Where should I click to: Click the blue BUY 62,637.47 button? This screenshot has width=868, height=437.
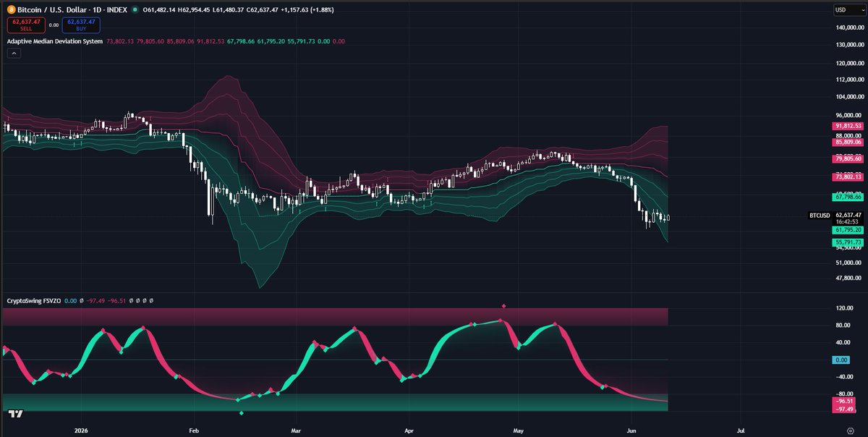(x=81, y=25)
